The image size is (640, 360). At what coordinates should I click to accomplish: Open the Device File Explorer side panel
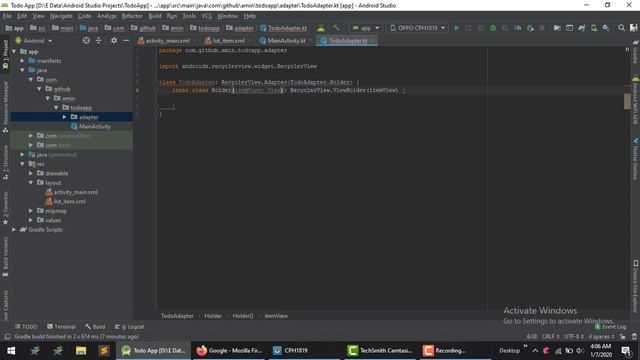(x=636, y=287)
